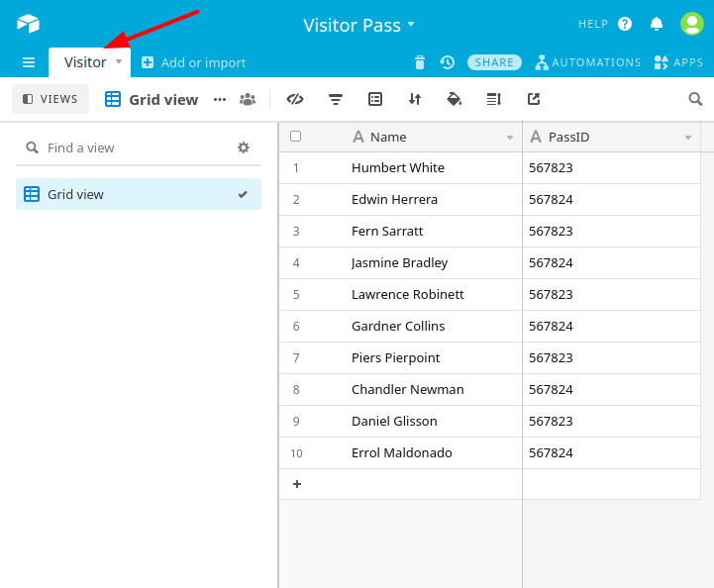Click PassID cell in Edwin Herrera row
Screen dimensions: 714x588
(x=611, y=200)
